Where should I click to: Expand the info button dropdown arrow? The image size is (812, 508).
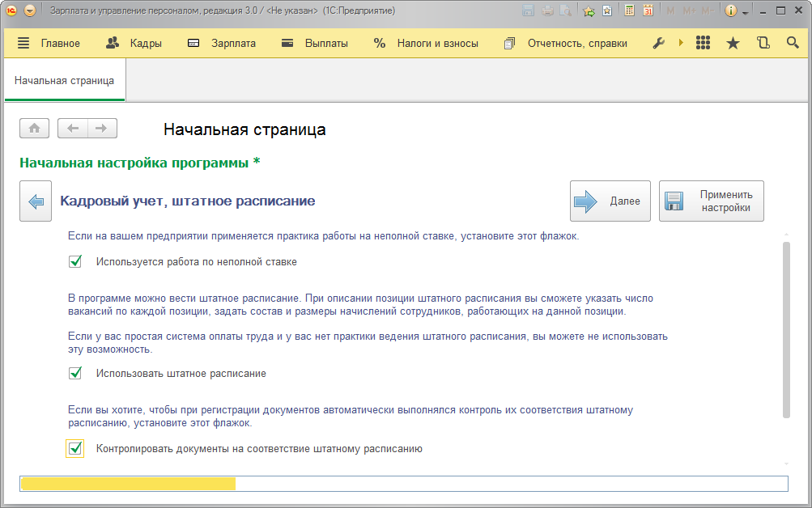[745, 11]
